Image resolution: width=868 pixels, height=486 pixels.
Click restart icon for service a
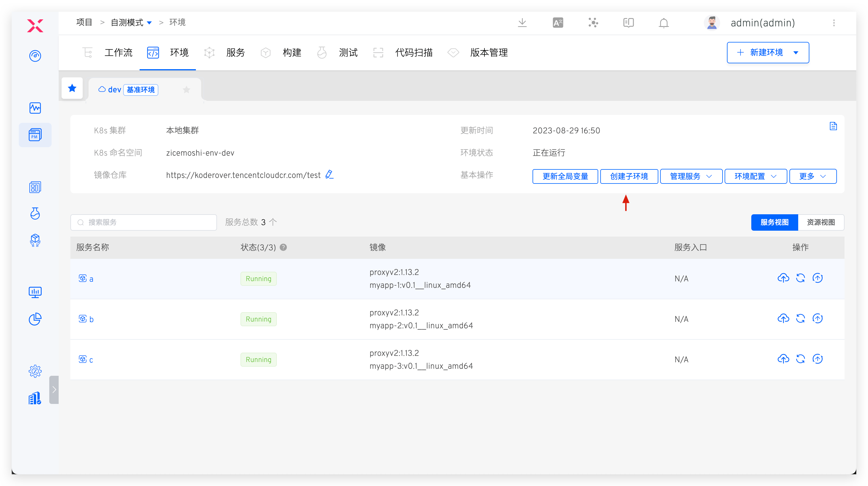pyautogui.click(x=800, y=278)
